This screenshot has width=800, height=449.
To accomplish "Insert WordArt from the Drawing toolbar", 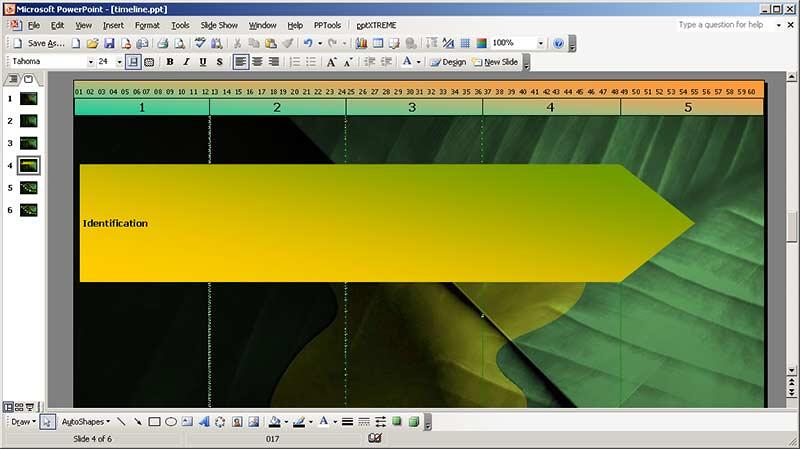I will [204, 422].
